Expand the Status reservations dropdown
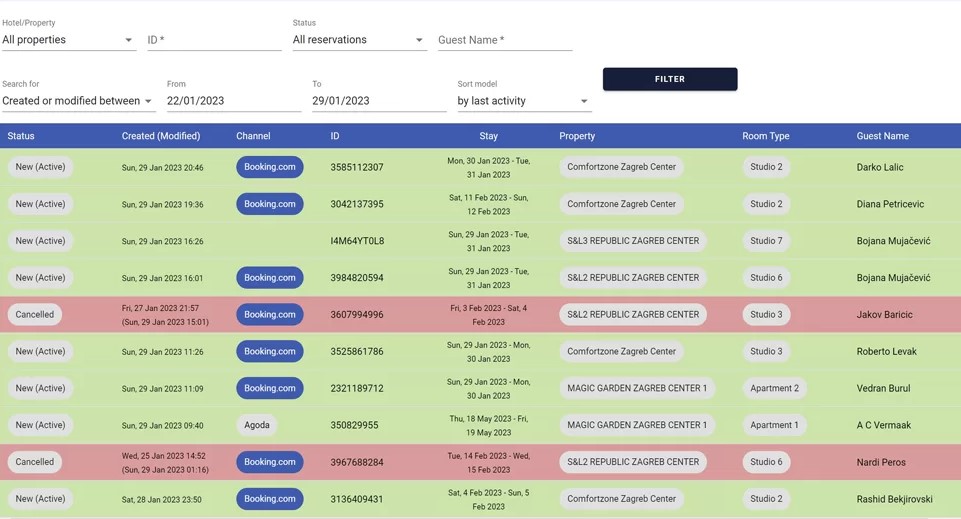The height and width of the screenshot is (519, 961). pos(358,40)
